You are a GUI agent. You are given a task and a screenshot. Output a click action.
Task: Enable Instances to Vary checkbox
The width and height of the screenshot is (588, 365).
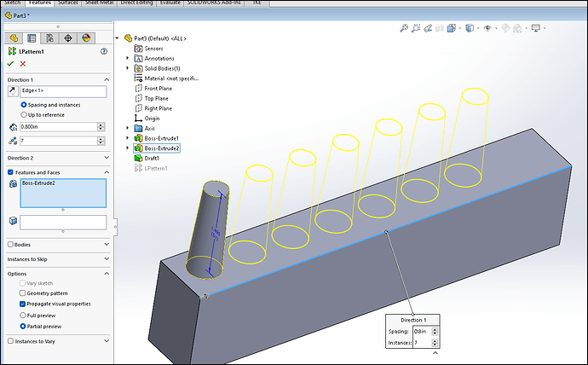10,341
